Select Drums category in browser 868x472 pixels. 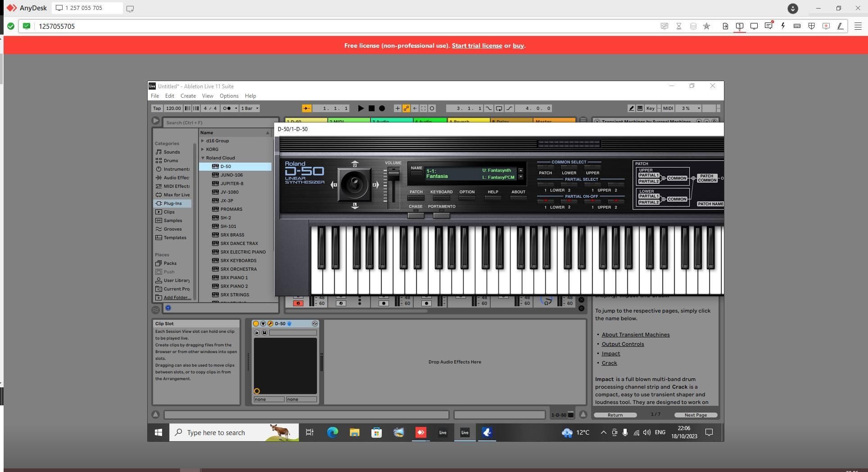[x=171, y=161]
